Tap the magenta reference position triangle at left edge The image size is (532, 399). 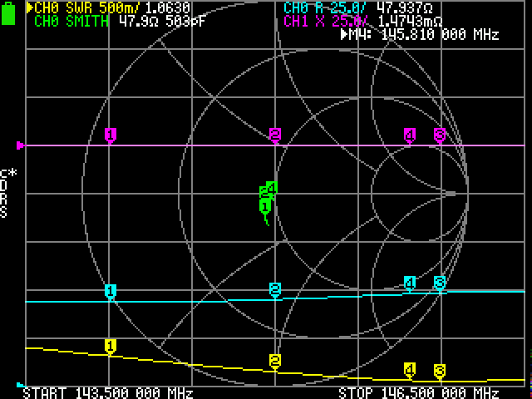pyautogui.click(x=21, y=145)
